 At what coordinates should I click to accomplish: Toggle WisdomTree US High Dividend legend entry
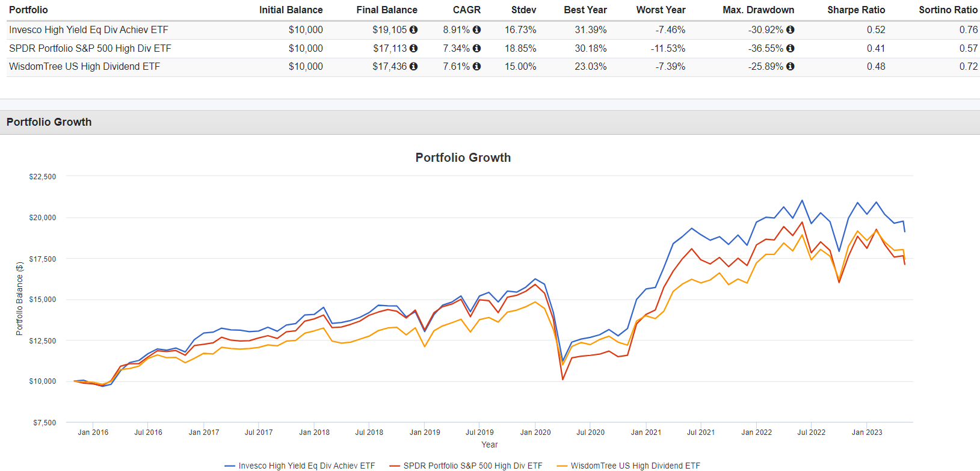(628, 466)
